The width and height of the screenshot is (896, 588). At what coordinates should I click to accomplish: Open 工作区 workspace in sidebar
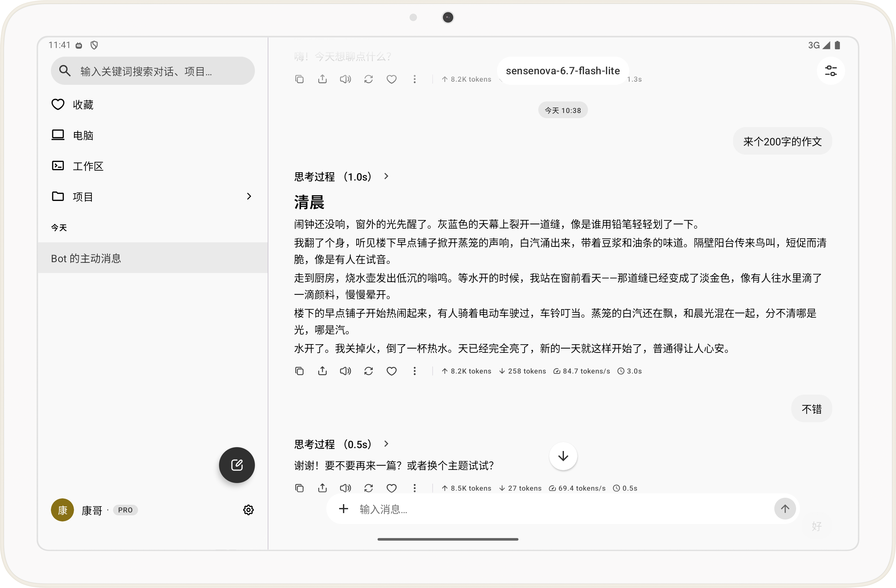click(152, 166)
